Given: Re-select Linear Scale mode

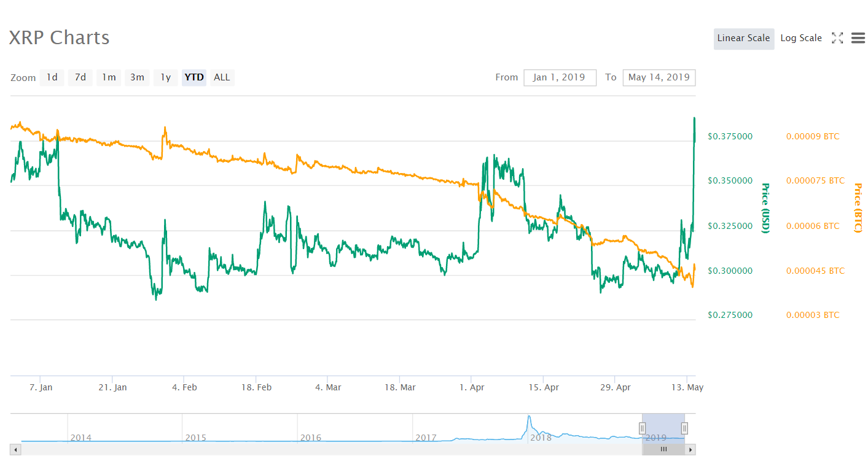Looking at the screenshot, I should (744, 38).
